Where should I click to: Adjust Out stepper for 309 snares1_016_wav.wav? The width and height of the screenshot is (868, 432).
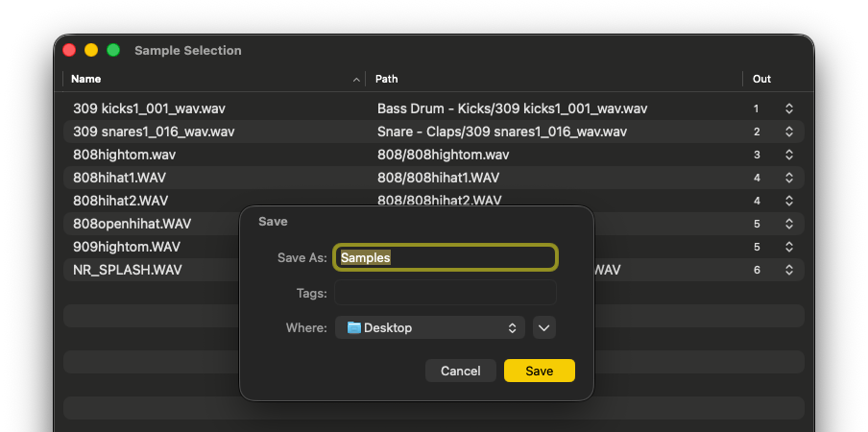(789, 132)
